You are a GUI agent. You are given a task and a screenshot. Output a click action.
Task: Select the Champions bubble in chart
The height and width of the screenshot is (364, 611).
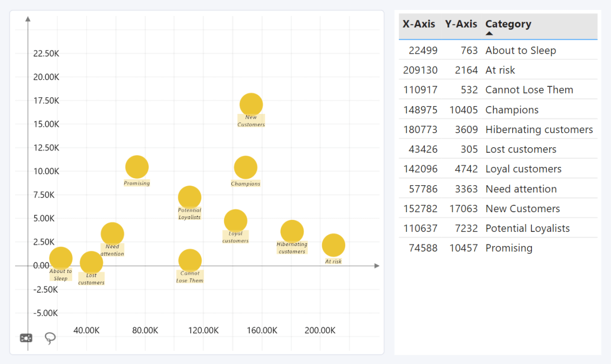pyautogui.click(x=245, y=167)
